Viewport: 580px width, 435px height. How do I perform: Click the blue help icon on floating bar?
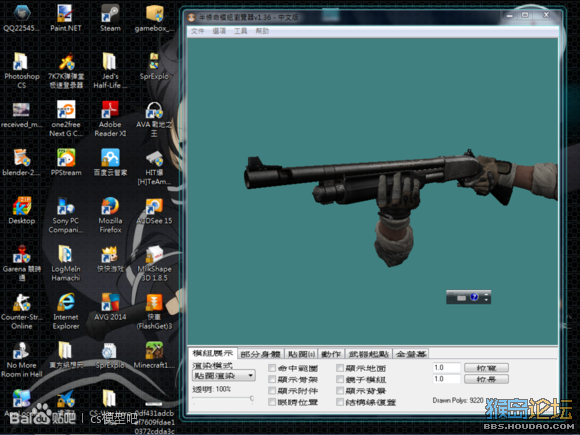[474, 297]
